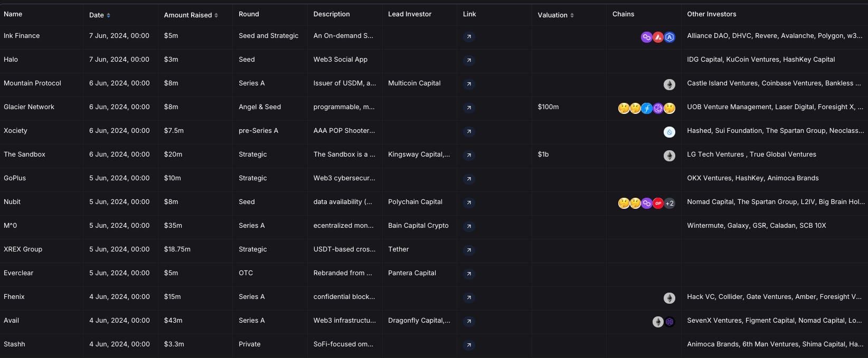868x358 pixels.
Task: Open the link arrow for M^0
Action: click(469, 227)
